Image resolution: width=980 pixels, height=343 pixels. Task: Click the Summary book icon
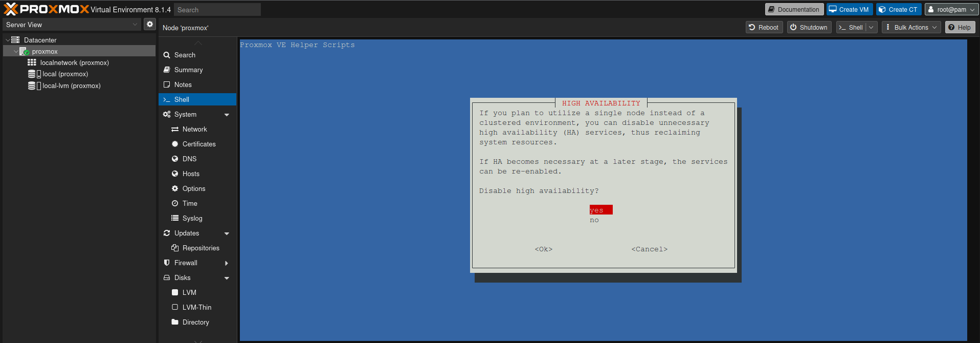tap(167, 70)
